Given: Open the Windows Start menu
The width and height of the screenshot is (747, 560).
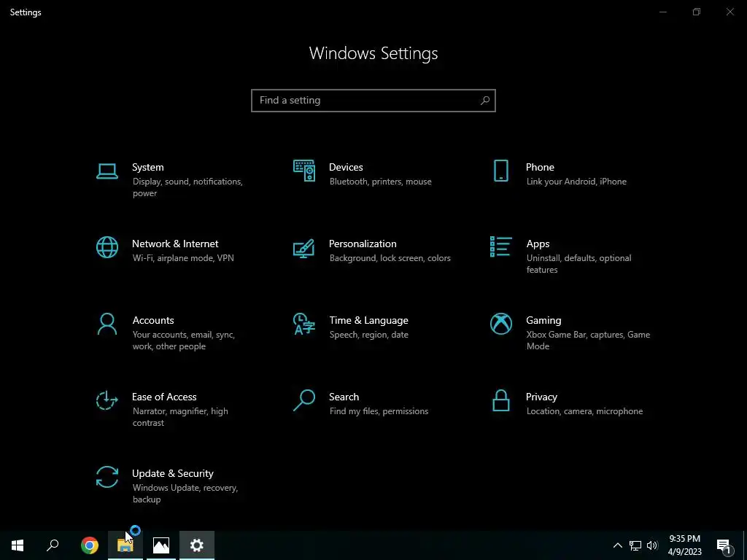Looking at the screenshot, I should [18, 545].
